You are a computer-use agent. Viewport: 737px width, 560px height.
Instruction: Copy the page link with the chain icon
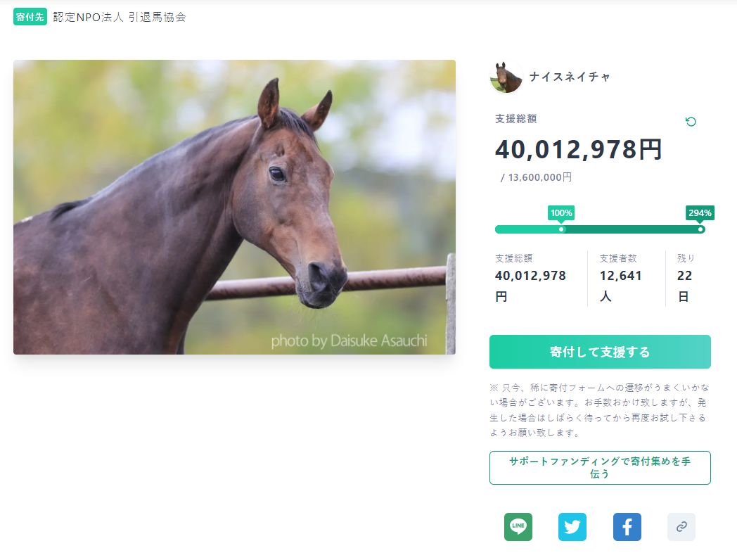pos(681,527)
